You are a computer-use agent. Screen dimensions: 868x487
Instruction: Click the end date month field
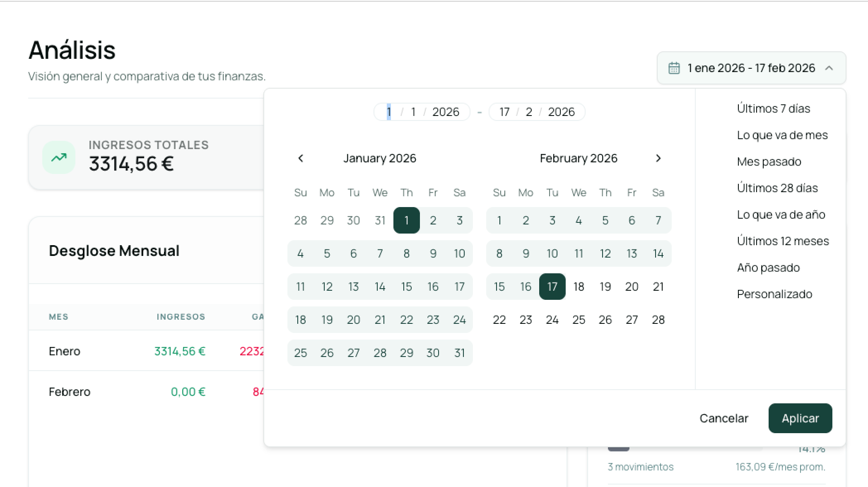[x=529, y=112]
